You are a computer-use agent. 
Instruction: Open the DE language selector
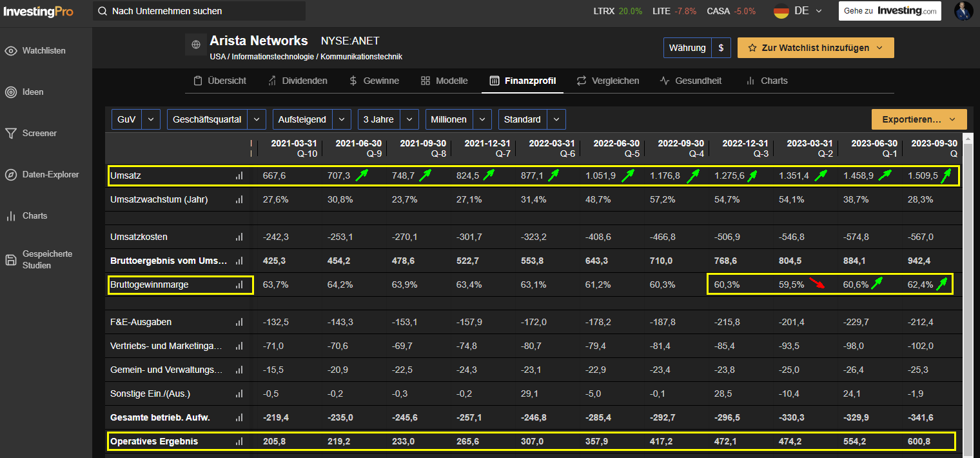tap(798, 11)
